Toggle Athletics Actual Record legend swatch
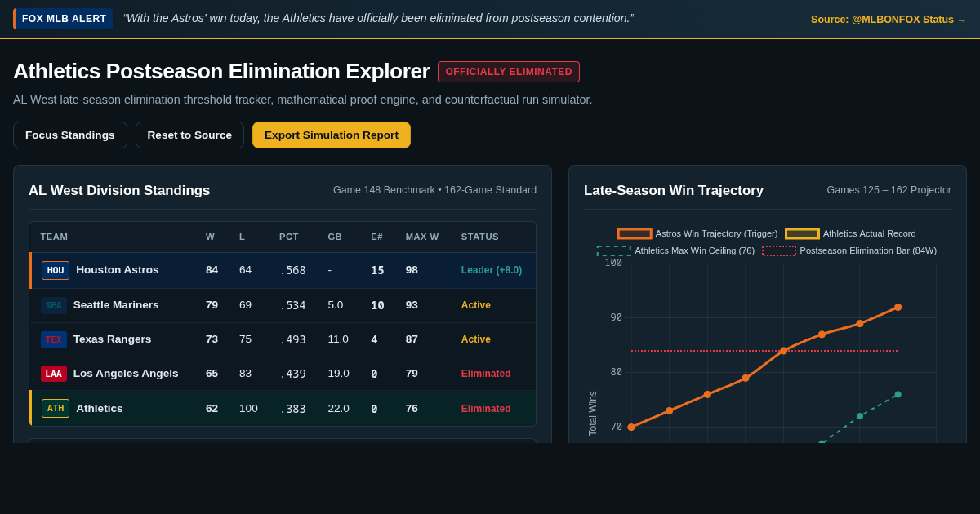 [802, 233]
